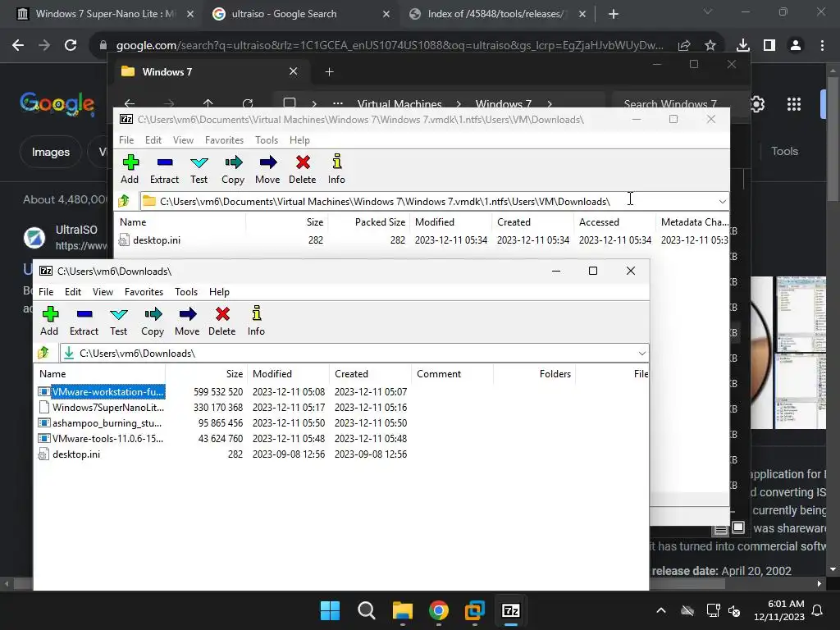Open Favorites menu in vmdk 7-Zip window

point(224,140)
